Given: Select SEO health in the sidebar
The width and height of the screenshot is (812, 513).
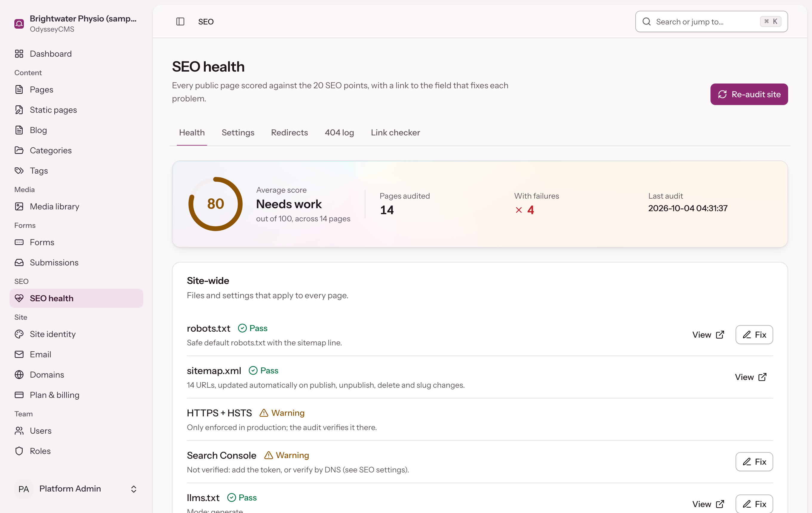Looking at the screenshot, I should point(76,298).
